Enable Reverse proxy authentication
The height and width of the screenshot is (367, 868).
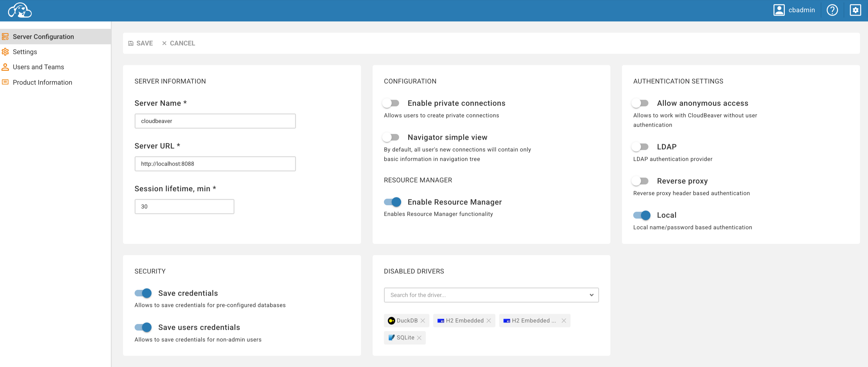coord(640,181)
